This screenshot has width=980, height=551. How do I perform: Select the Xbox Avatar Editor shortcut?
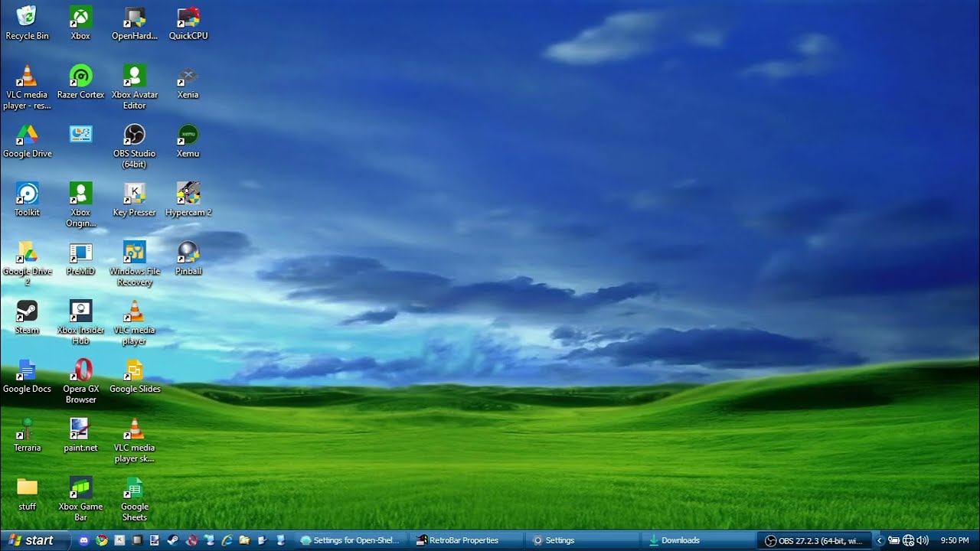click(x=135, y=87)
